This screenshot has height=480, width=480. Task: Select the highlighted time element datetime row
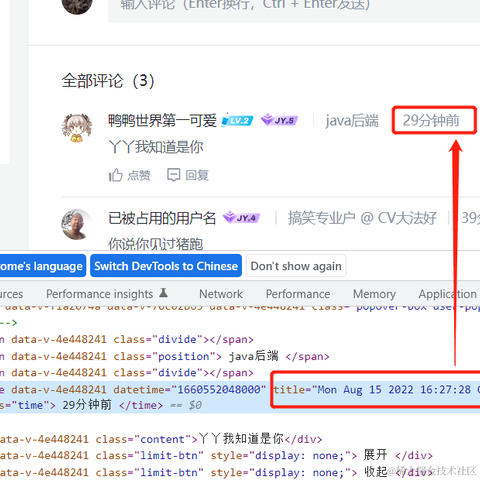pos(240,397)
